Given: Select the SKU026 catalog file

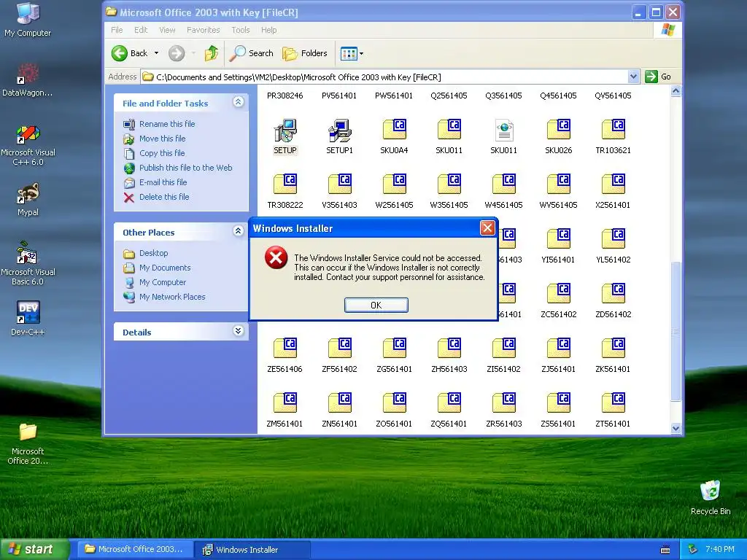Looking at the screenshot, I should point(558,131).
